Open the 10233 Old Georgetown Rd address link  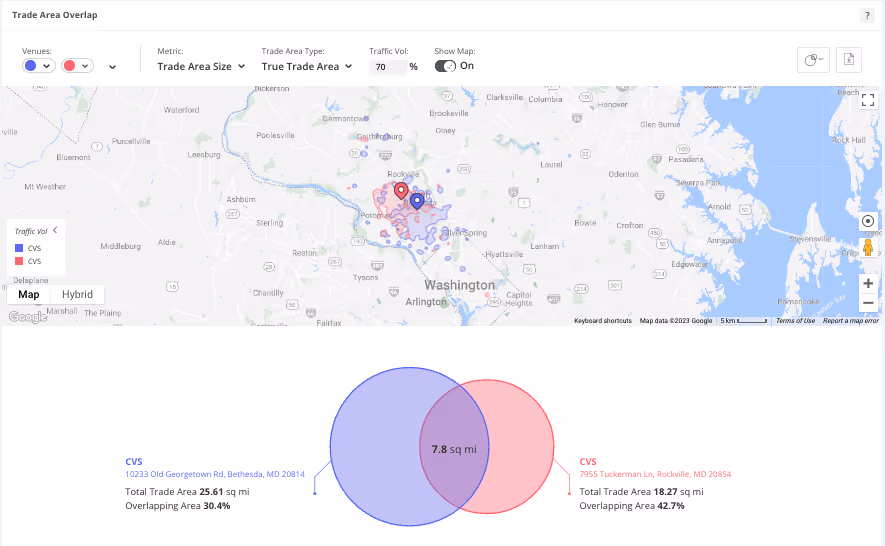pos(215,474)
